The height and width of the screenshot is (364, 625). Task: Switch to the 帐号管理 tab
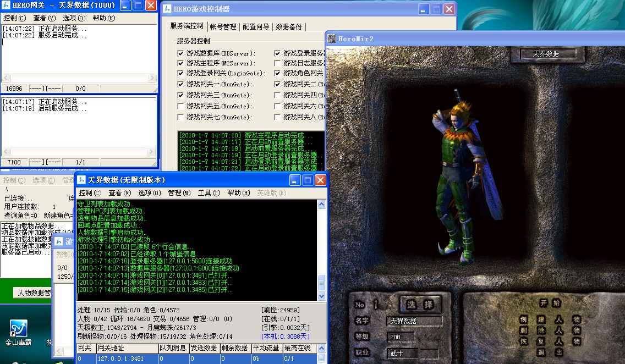point(223,26)
